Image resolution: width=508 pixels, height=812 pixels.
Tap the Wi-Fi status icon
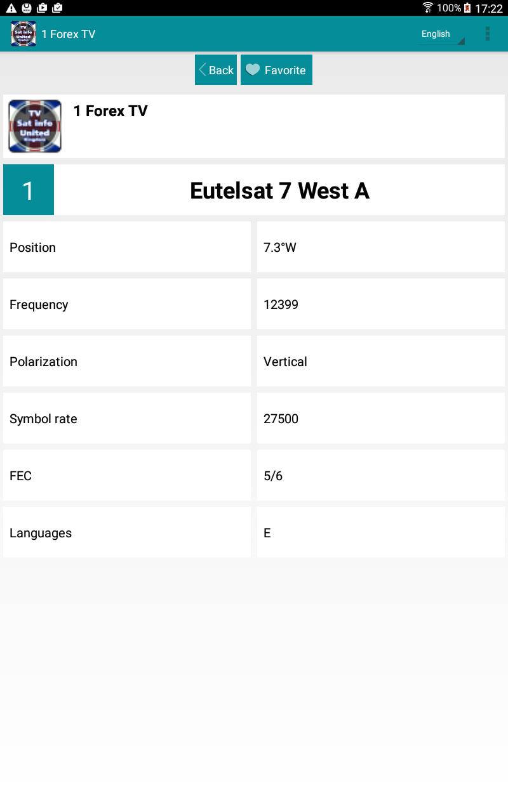pos(428,8)
